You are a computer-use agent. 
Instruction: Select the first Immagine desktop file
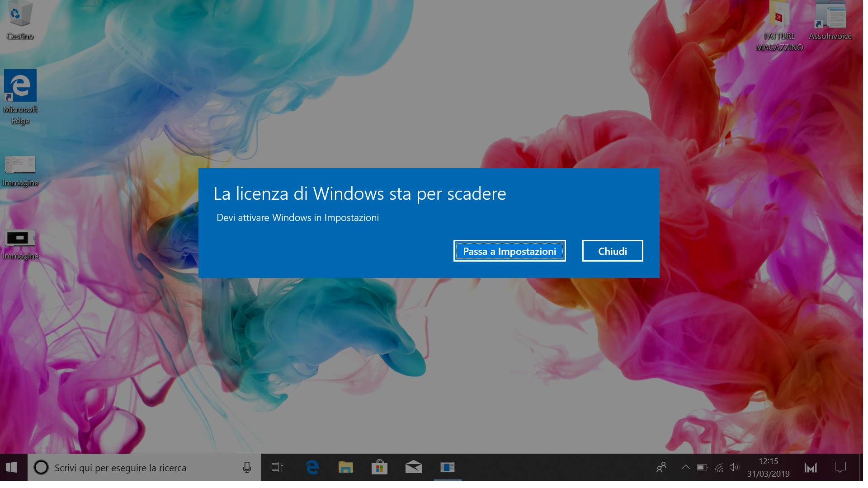(x=20, y=171)
